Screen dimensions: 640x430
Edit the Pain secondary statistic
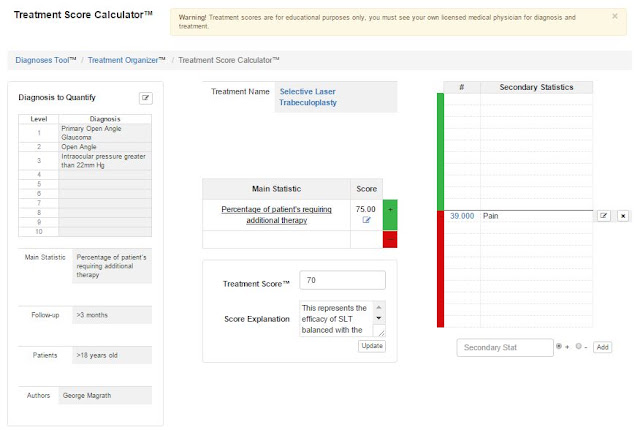point(604,216)
